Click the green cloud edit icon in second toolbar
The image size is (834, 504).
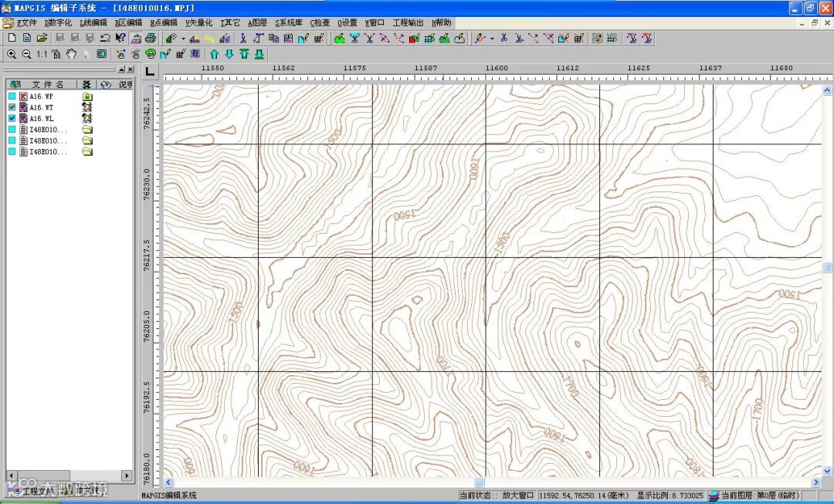pyautogui.click(x=151, y=54)
